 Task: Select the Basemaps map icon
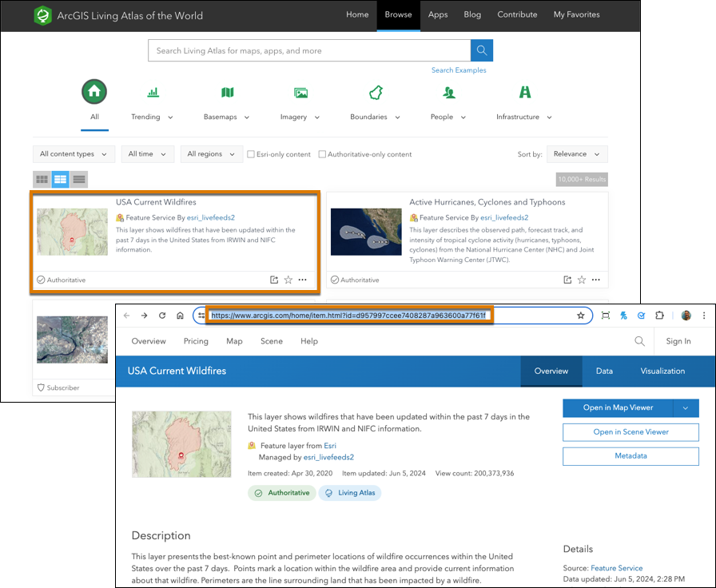[228, 92]
